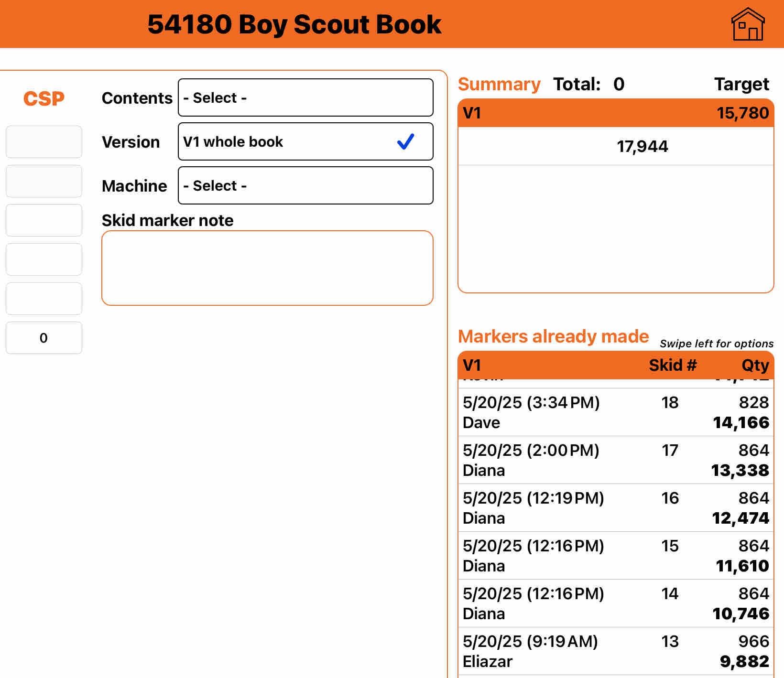Select the V1 summary header row
The height and width of the screenshot is (678, 784).
pyautogui.click(x=616, y=113)
